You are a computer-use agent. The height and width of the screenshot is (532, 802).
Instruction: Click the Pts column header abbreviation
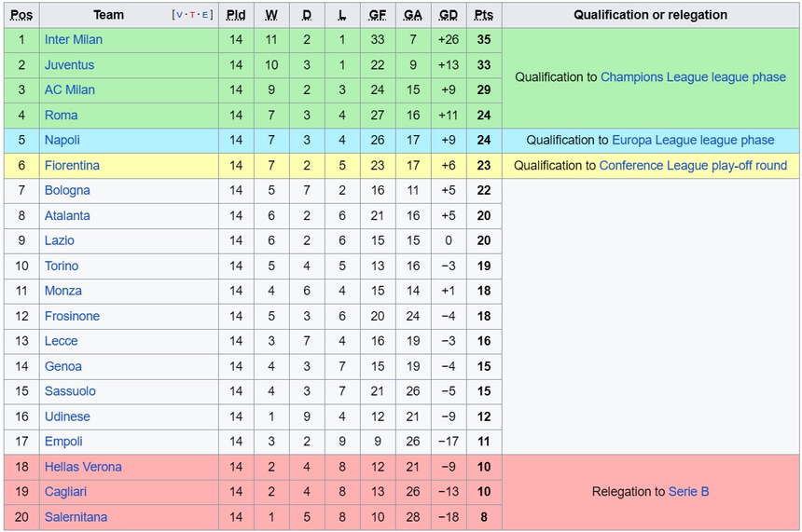click(x=484, y=15)
